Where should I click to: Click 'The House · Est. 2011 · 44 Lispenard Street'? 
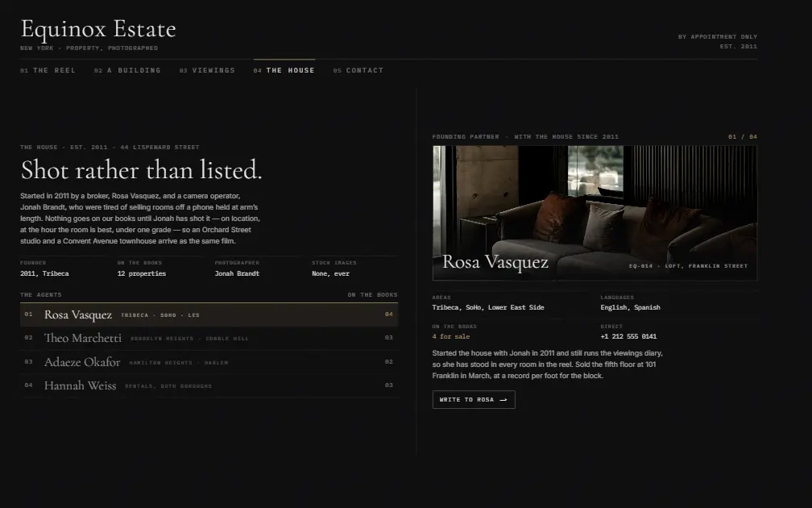[x=110, y=148]
